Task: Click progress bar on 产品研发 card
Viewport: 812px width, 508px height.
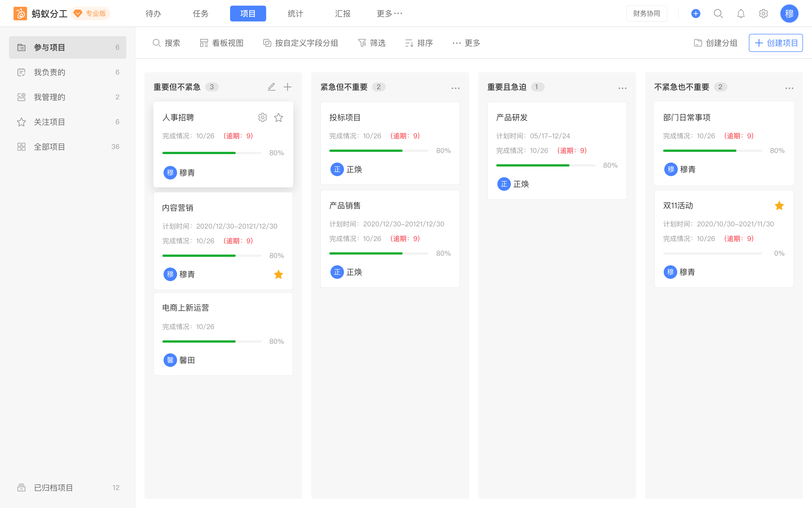Action: tap(546, 165)
